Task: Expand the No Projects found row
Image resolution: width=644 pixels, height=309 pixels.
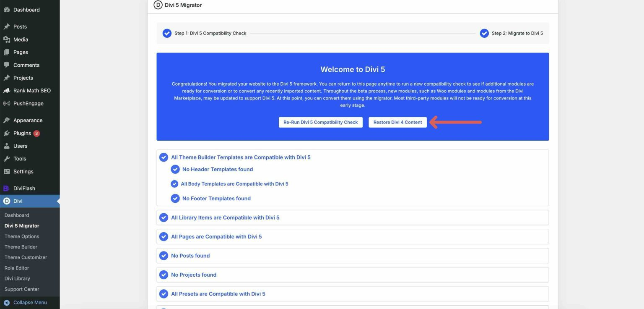Action: pyautogui.click(x=353, y=275)
